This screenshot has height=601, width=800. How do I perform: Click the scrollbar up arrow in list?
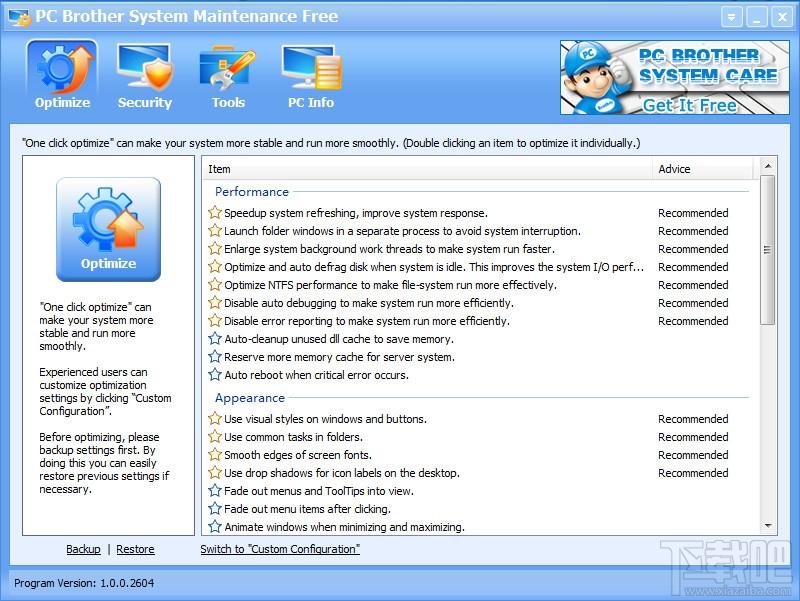(x=768, y=166)
